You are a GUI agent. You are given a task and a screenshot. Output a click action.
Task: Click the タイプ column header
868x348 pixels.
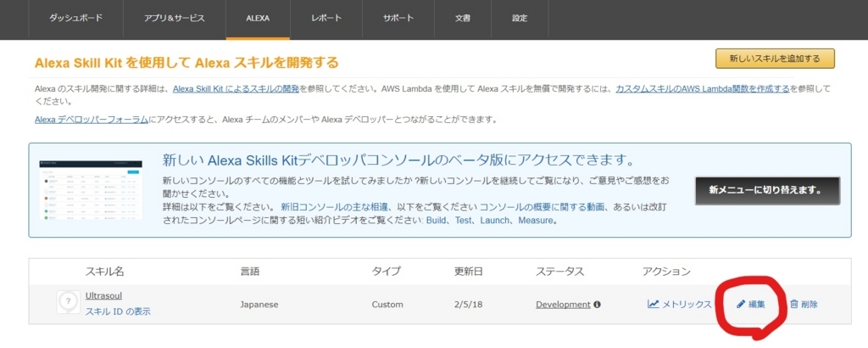(x=386, y=272)
